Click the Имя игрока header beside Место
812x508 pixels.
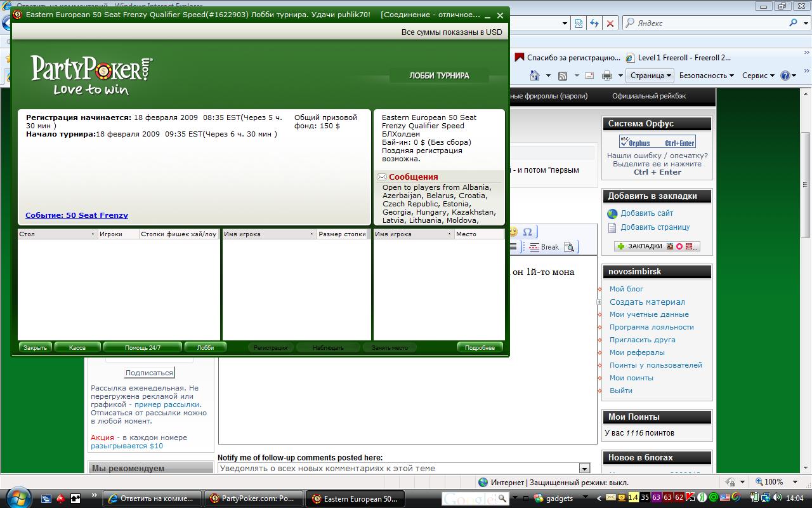(x=414, y=234)
